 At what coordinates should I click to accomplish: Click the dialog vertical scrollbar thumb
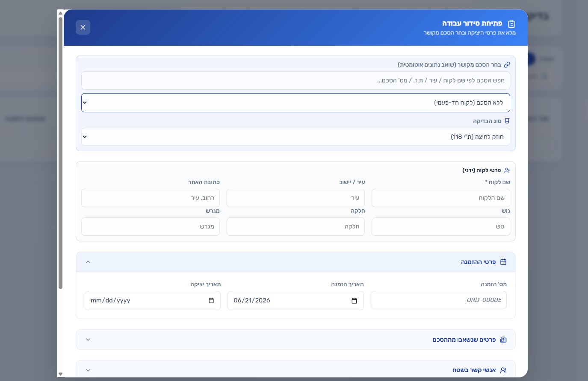click(60, 153)
